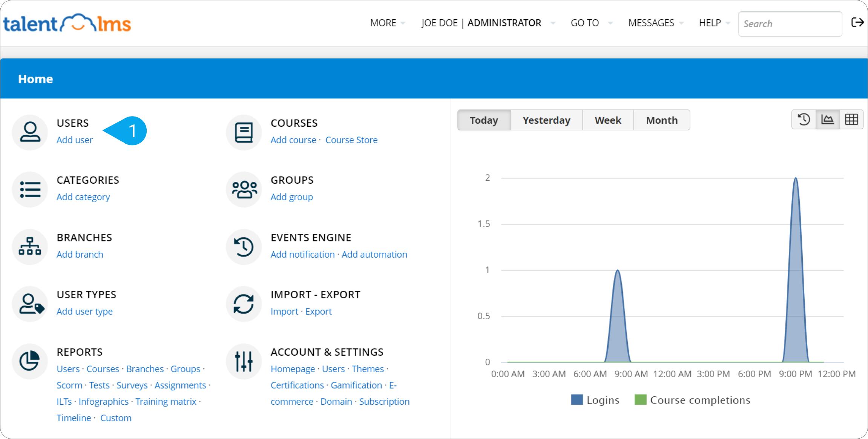Show the timeline history view icon
This screenshot has width=868, height=439.
point(804,120)
